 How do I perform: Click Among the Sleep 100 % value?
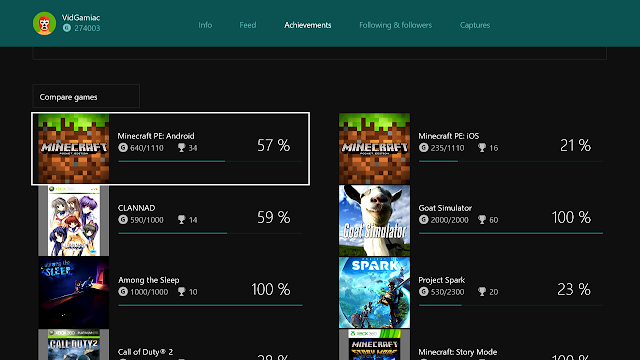(x=271, y=289)
